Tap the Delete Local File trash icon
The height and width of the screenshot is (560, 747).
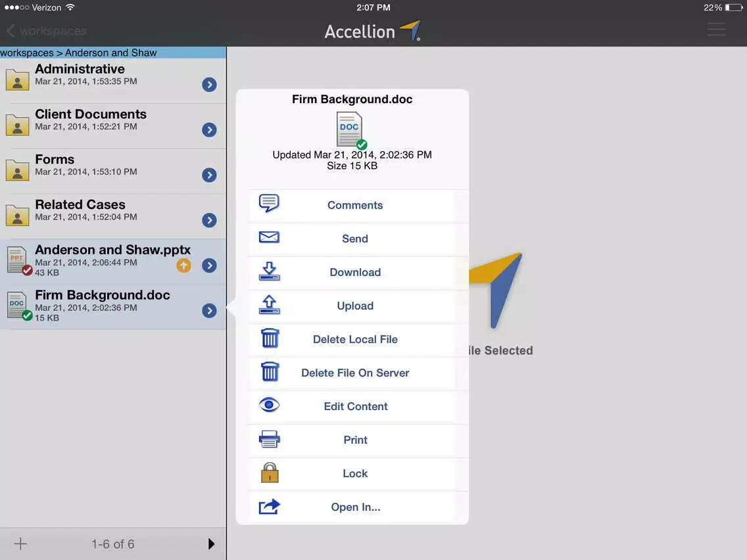269,338
